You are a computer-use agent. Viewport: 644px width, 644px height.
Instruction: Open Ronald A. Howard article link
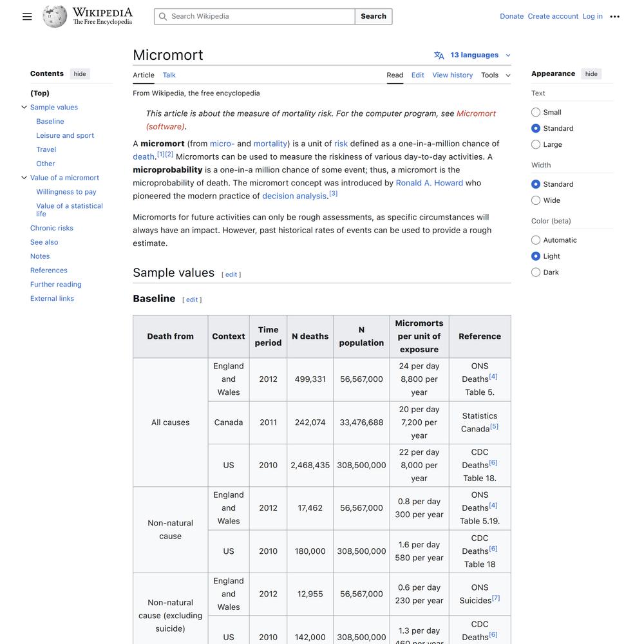coord(429,183)
